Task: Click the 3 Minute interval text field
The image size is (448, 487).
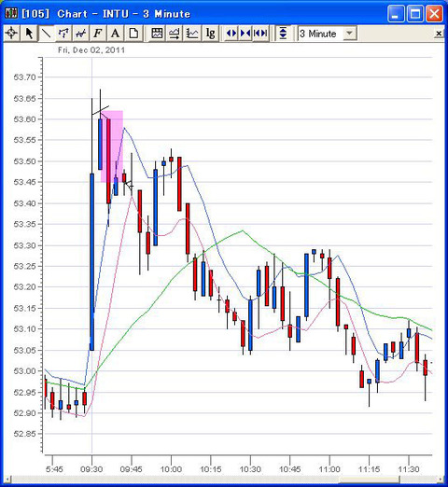Action: [320, 34]
